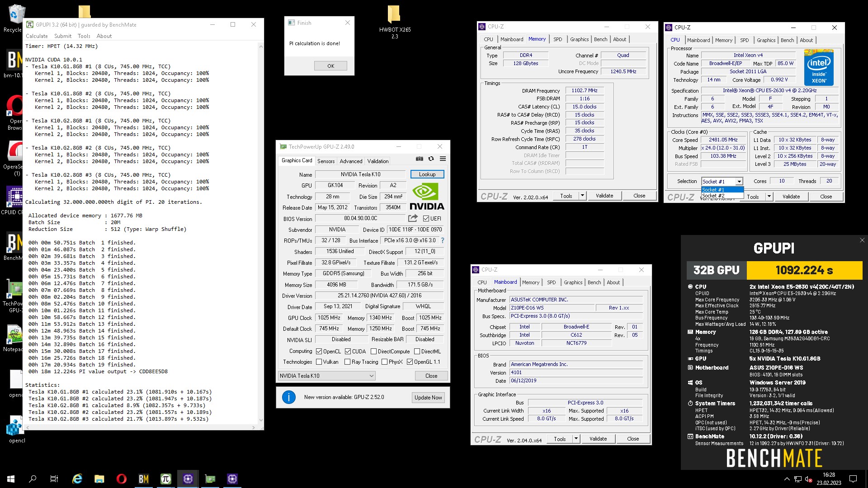Click the network tray icon
Image resolution: width=868 pixels, height=488 pixels.
pos(798,479)
